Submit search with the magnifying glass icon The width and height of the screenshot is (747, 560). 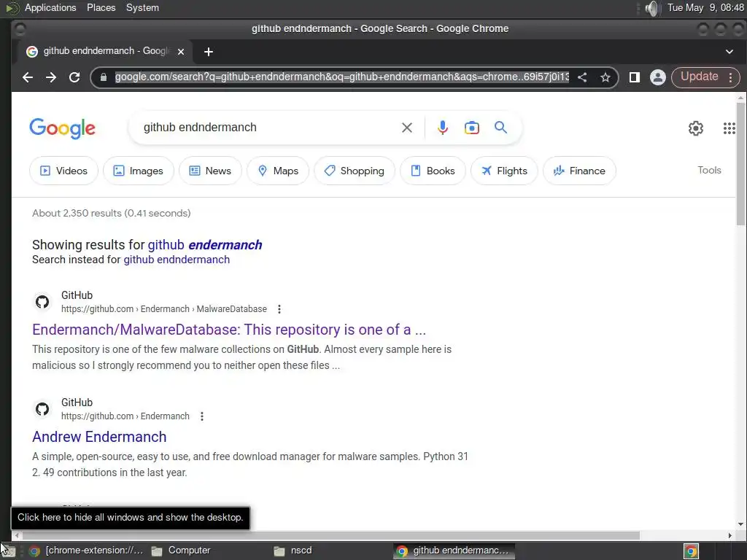(500, 127)
